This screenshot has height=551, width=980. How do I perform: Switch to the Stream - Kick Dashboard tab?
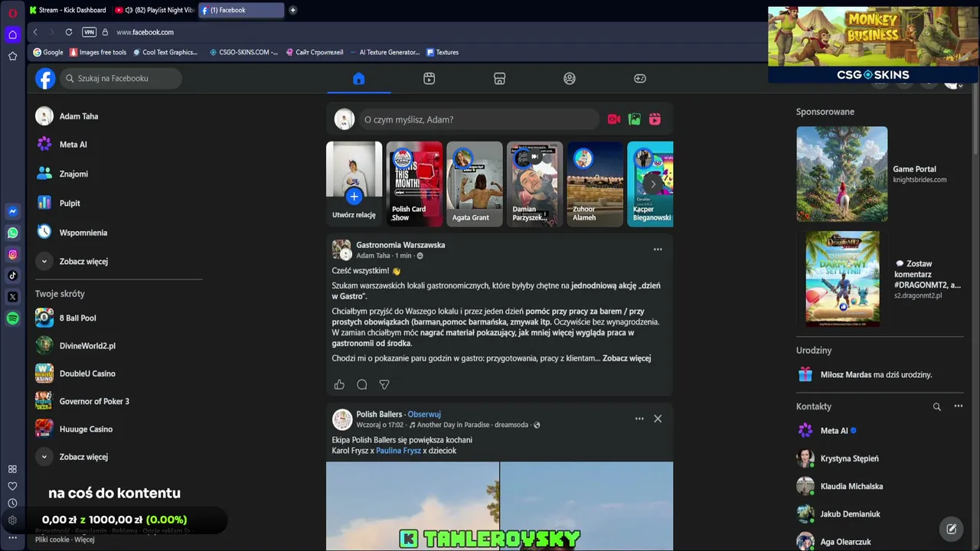pyautogui.click(x=69, y=10)
